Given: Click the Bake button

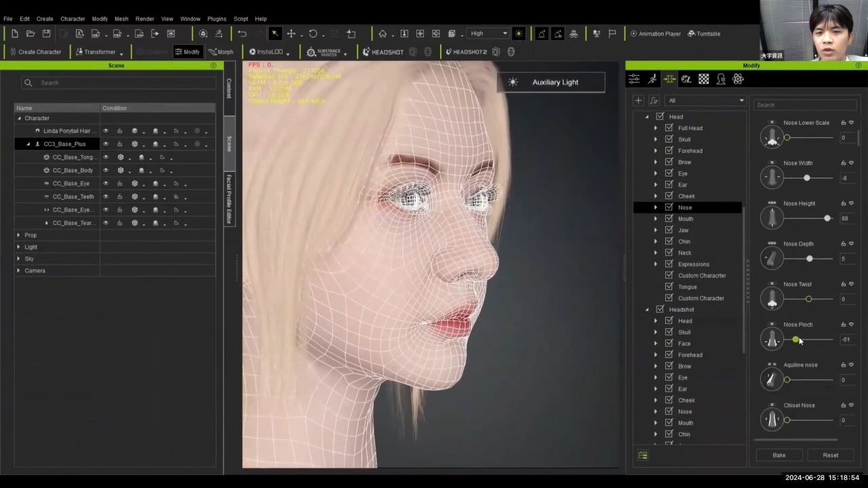Looking at the screenshot, I should pyautogui.click(x=779, y=455).
